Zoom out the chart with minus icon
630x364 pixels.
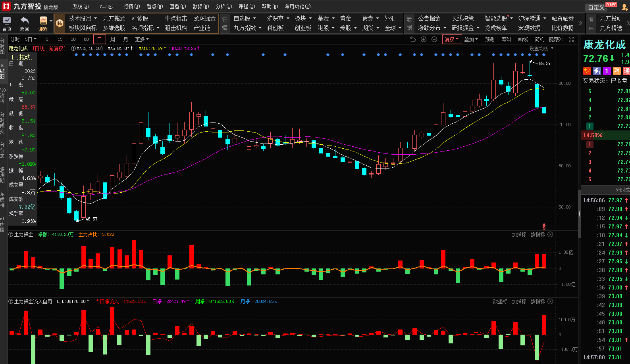click(434, 39)
